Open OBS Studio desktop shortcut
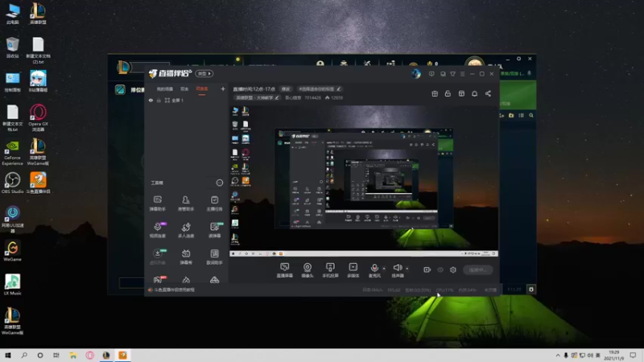This screenshot has width=644, height=362. pyautogui.click(x=12, y=183)
